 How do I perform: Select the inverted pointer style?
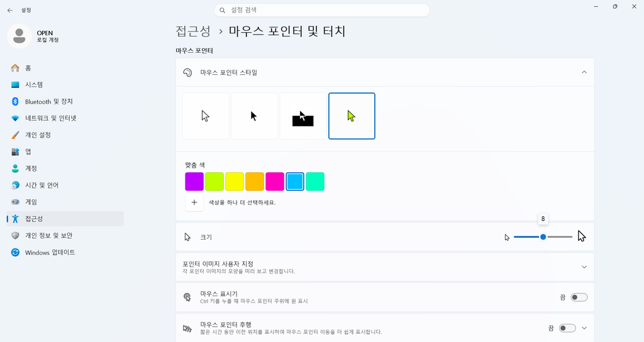303,116
